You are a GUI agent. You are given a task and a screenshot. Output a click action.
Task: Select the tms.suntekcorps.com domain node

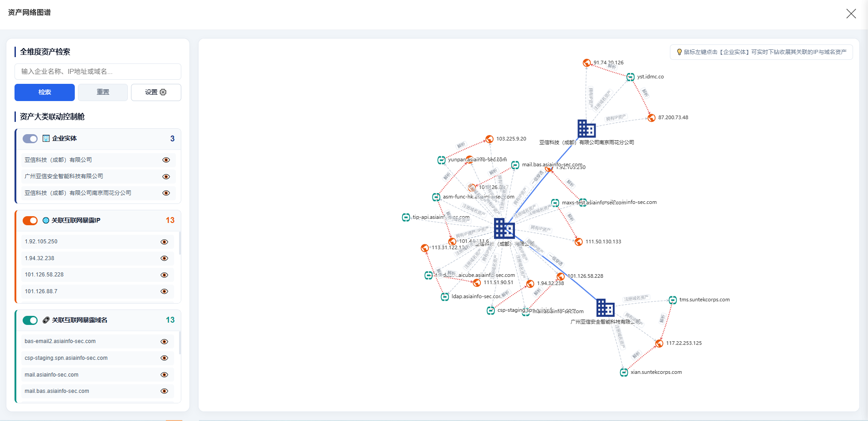[673, 300]
